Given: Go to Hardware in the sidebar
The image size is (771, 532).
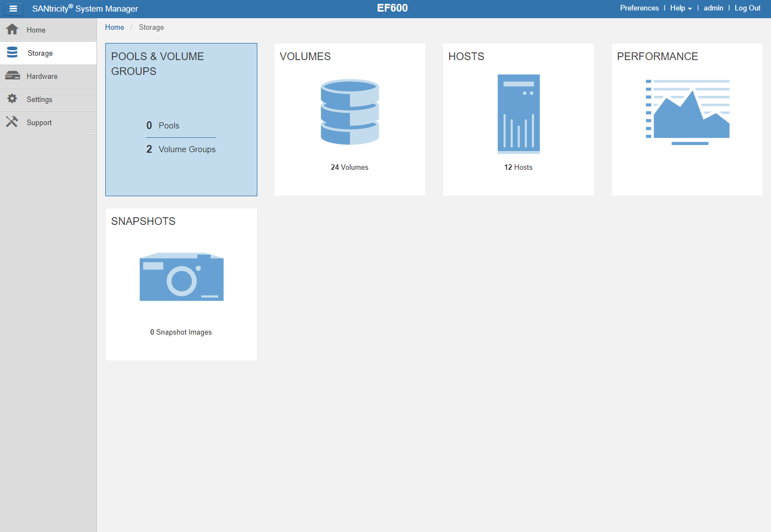Looking at the screenshot, I should coord(48,76).
